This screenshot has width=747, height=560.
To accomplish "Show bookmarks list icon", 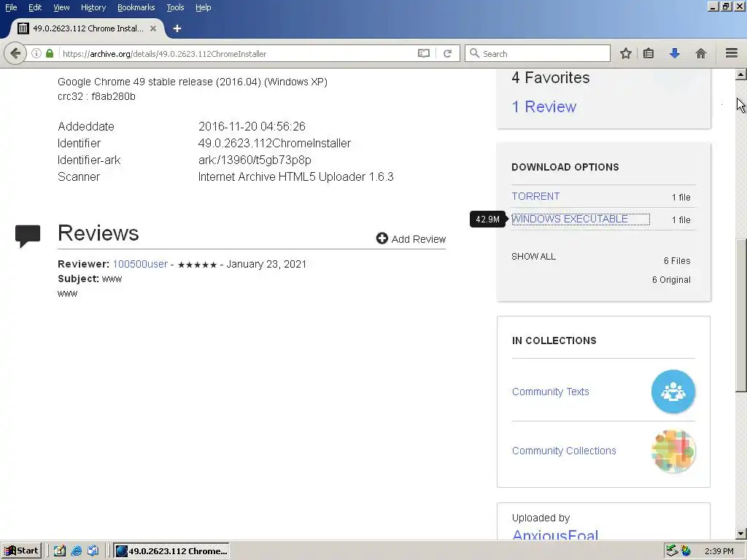I will [649, 53].
